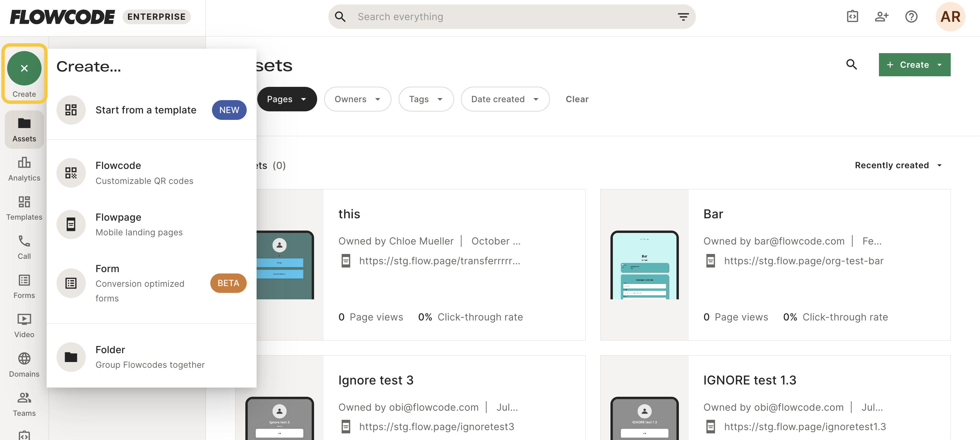Image resolution: width=980 pixels, height=440 pixels.
Task: Open the page titled 'Bar'
Action: [x=713, y=214]
